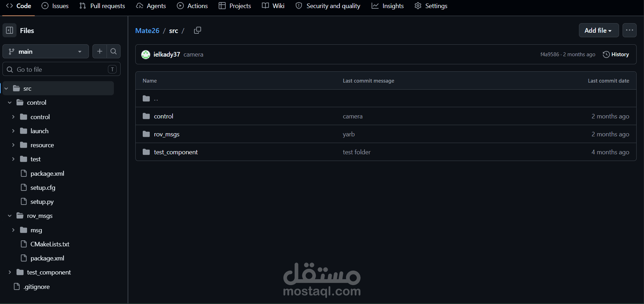Click the resource folder icon in tree
644x304 pixels.
24,145
